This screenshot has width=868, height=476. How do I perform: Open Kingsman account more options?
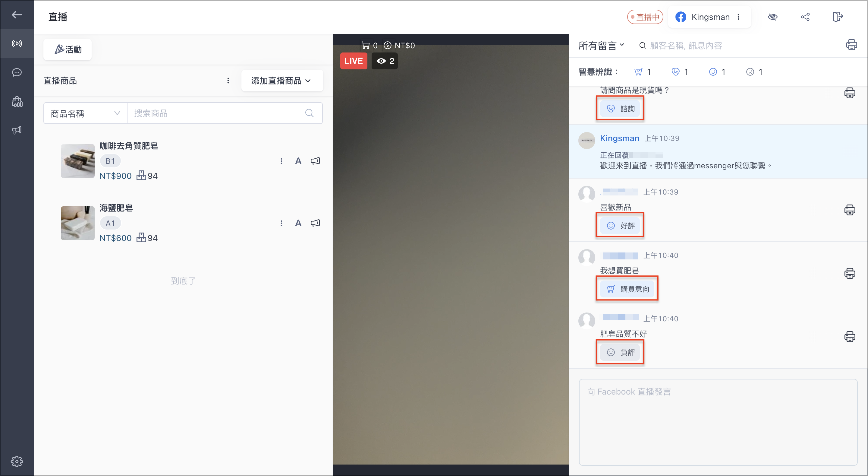738,17
